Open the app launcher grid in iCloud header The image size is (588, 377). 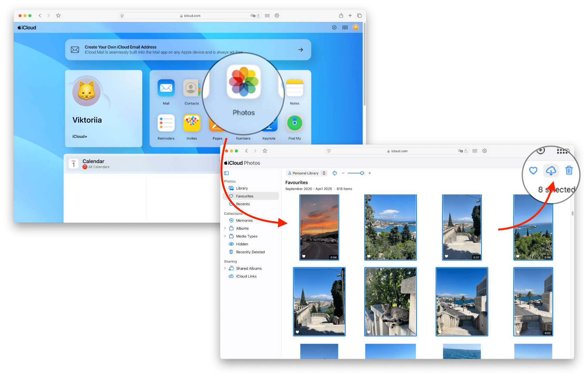click(345, 27)
